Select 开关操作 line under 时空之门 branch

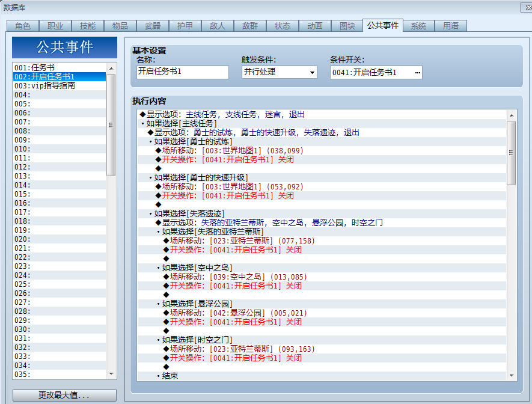322,358
